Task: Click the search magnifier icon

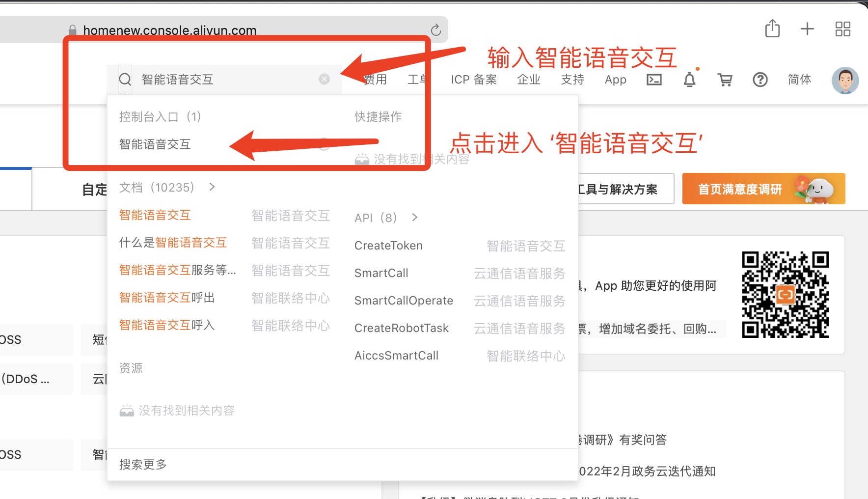Action: 125,79
